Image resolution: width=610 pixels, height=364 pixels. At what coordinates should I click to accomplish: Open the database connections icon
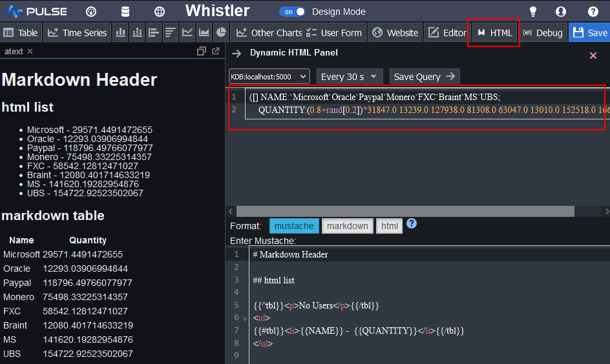(x=125, y=12)
